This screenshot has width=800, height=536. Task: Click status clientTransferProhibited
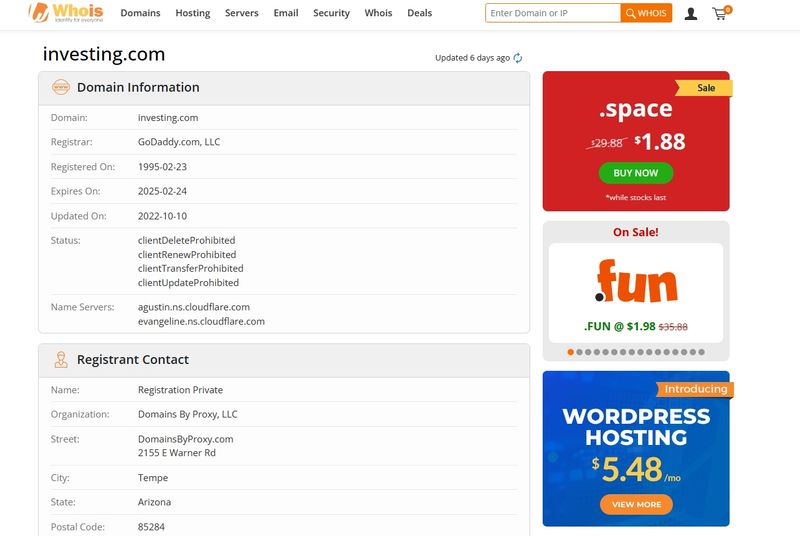190,268
